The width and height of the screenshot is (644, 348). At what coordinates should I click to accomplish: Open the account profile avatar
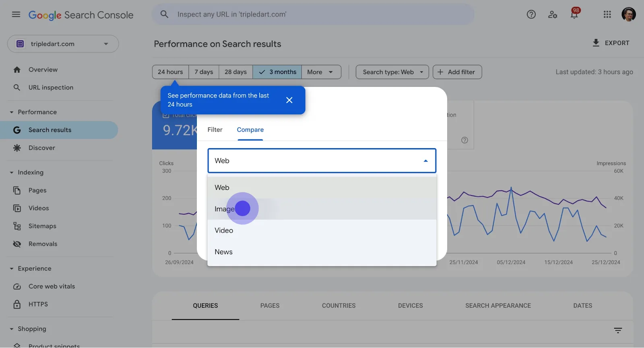[x=629, y=14]
